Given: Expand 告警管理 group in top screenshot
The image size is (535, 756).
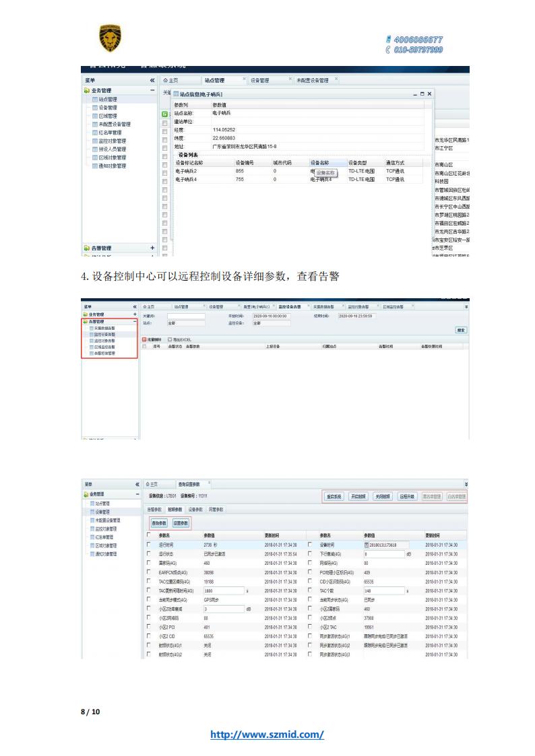Looking at the screenshot, I should click(x=152, y=248).
